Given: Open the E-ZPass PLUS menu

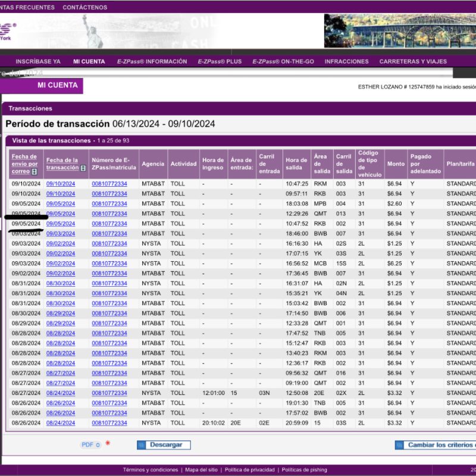Looking at the screenshot, I should click(220, 62).
